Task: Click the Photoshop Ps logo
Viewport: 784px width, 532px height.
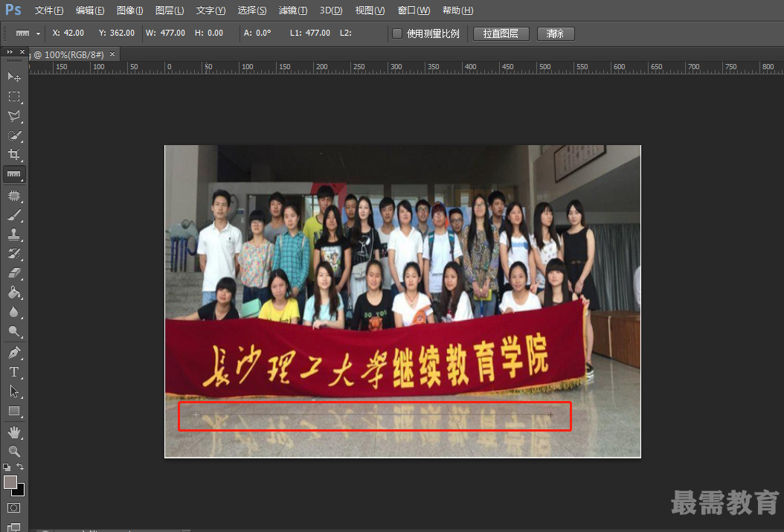Action: pyautogui.click(x=13, y=10)
